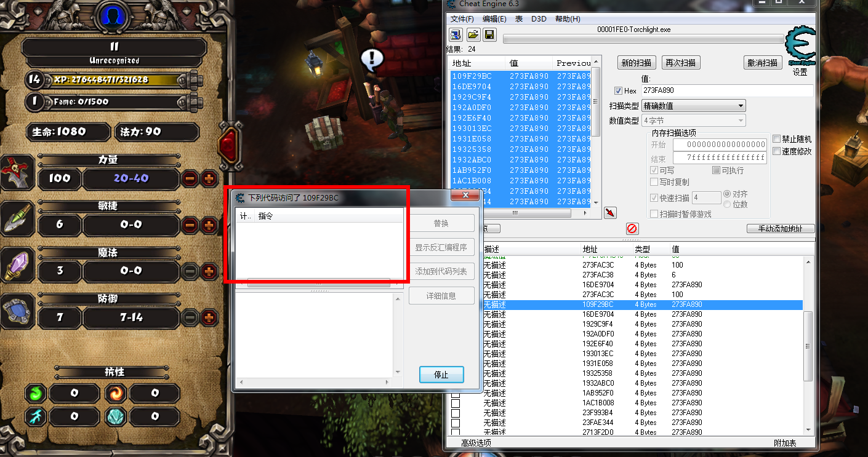
Task: Click scan results scrollbar down arrow
Action: pyautogui.click(x=595, y=202)
